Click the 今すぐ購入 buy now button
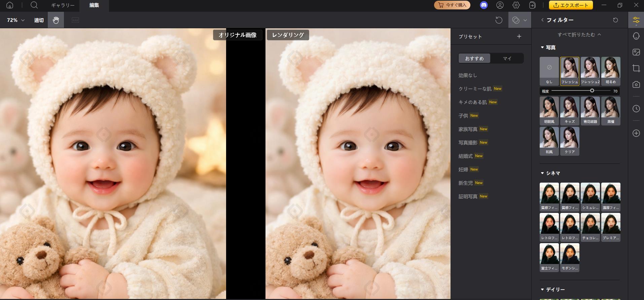This screenshot has height=300, width=644. (x=452, y=5)
